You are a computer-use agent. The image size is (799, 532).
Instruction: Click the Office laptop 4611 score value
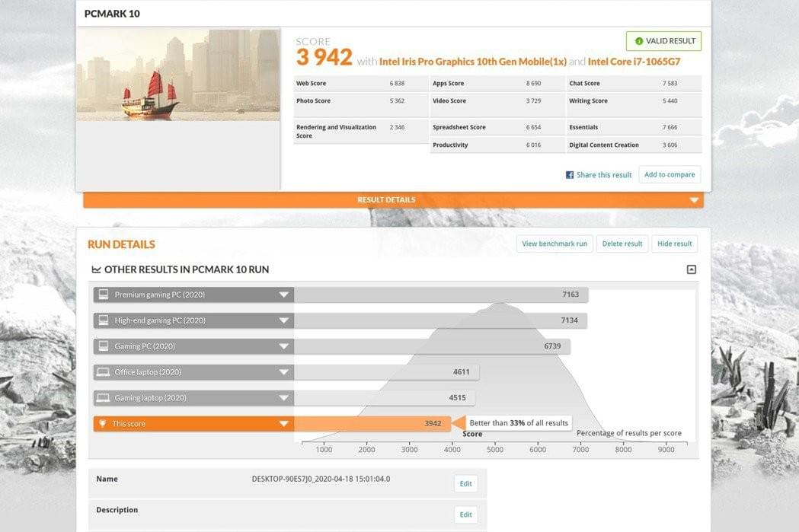461,372
